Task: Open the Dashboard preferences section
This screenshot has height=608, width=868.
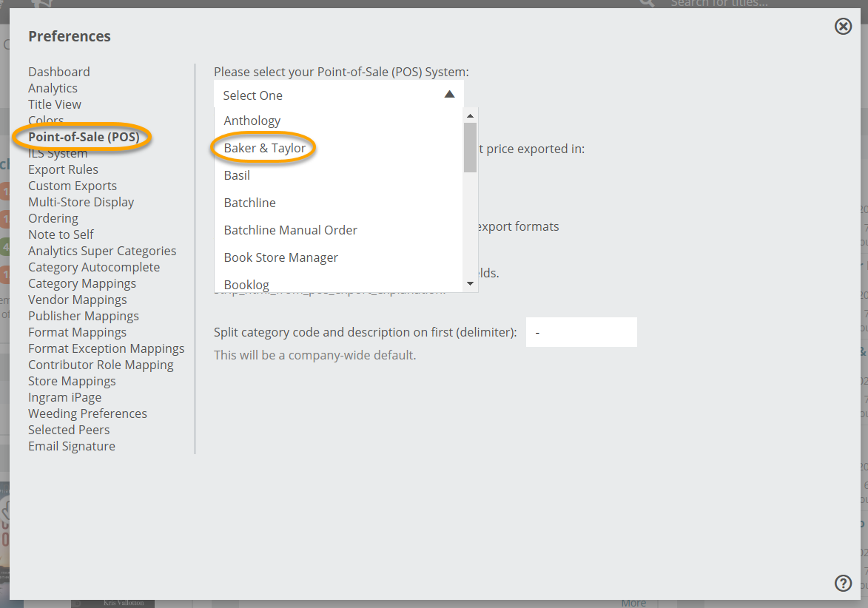Action: (x=59, y=72)
